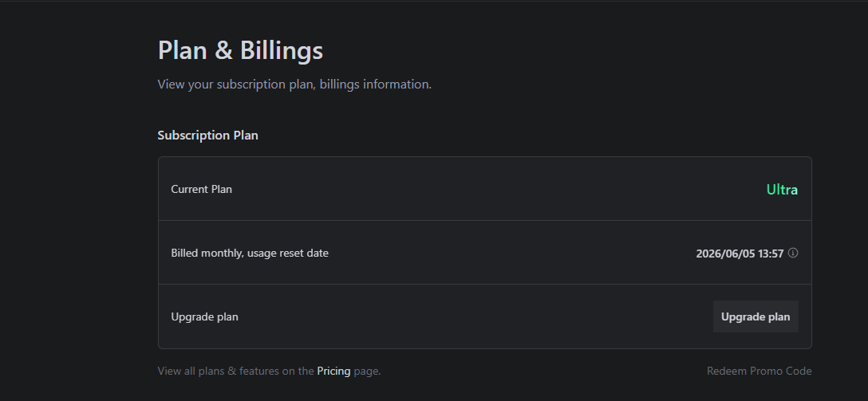Open the Pricing page link
The width and height of the screenshot is (868, 401).
point(333,372)
